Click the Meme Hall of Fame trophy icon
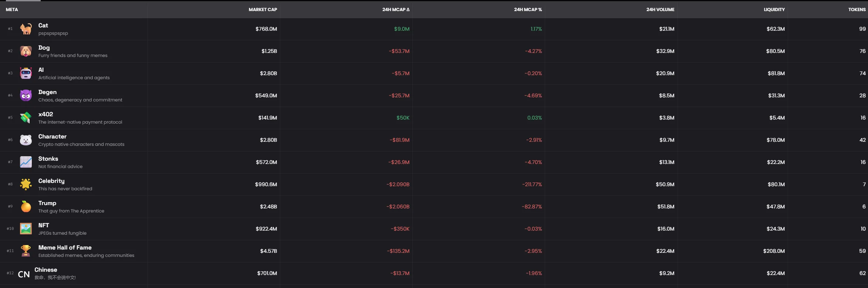This screenshot has height=288, width=868. (26, 251)
